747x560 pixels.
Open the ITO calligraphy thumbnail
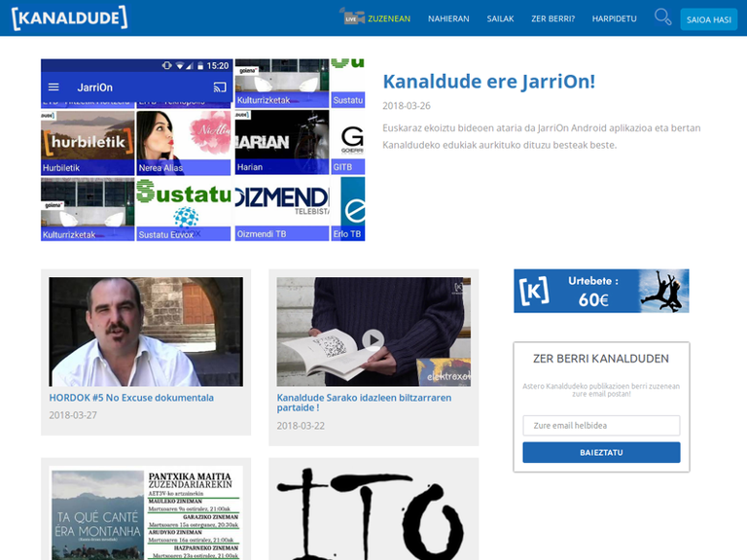click(373, 513)
